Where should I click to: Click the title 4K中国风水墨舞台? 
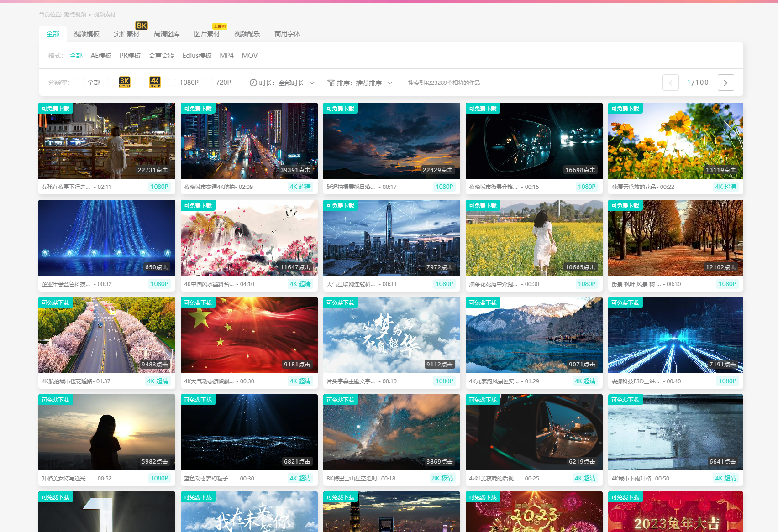coord(209,284)
